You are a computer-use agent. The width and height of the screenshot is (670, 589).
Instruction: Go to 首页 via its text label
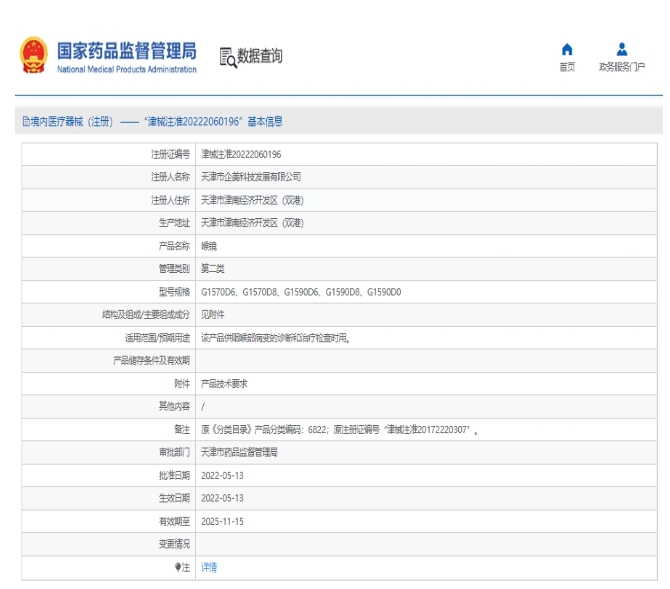pos(567,66)
